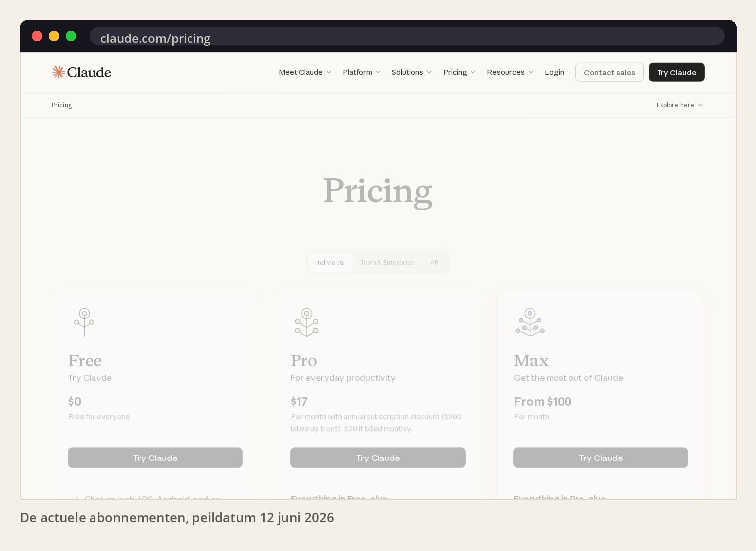Click the large Pricing page heading
Viewport: 756px width, 551px height.
pos(378,191)
